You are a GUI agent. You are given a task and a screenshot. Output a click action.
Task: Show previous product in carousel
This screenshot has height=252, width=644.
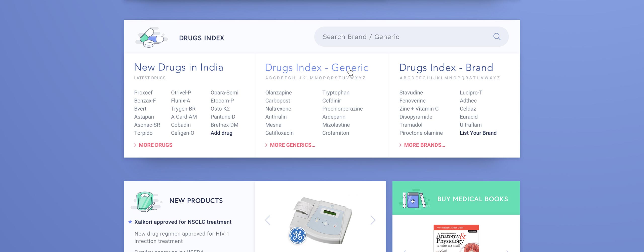pyautogui.click(x=268, y=220)
